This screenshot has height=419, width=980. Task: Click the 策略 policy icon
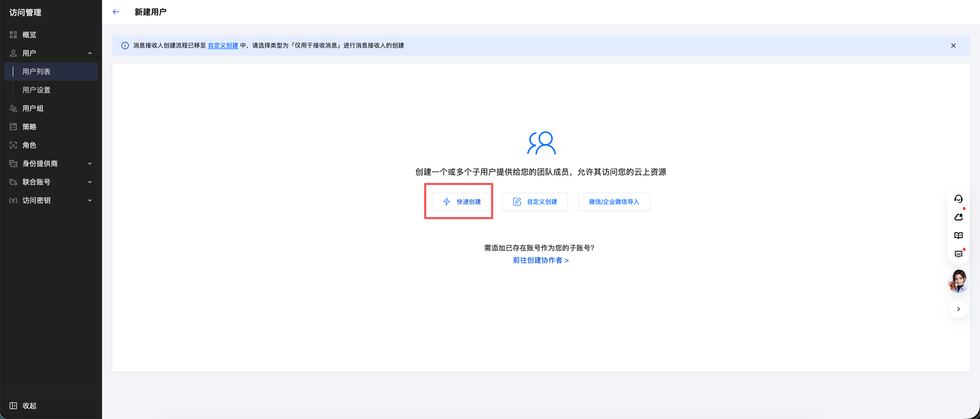(x=13, y=126)
